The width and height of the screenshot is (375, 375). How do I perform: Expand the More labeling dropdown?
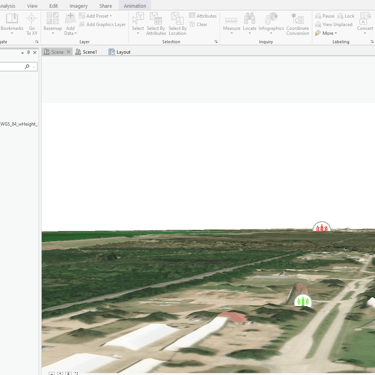326,33
